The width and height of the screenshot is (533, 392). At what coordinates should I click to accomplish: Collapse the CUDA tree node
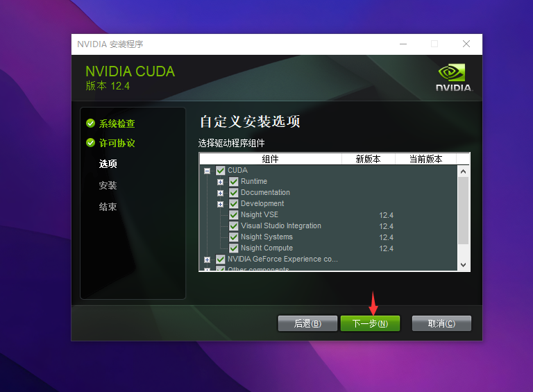point(207,171)
